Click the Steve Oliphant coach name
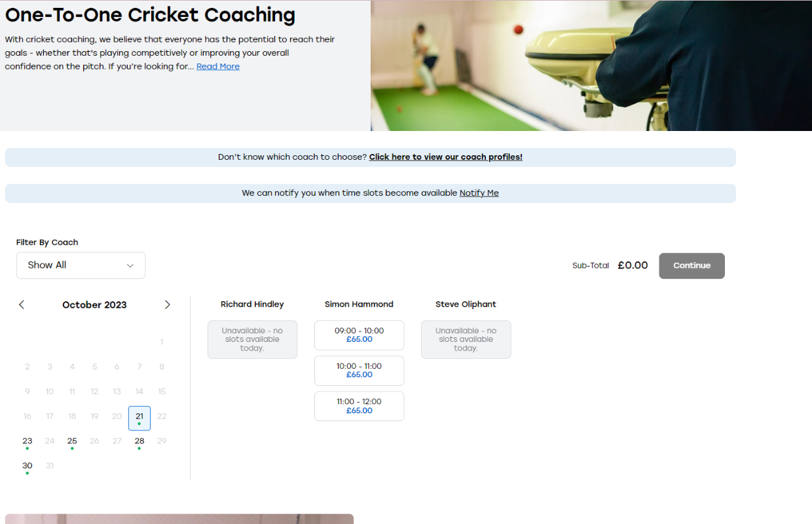812x524 pixels. 466,305
